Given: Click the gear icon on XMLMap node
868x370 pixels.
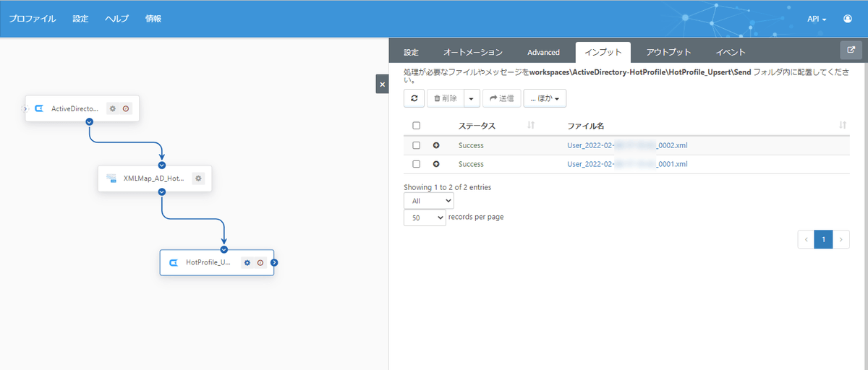Looking at the screenshot, I should pos(198,178).
